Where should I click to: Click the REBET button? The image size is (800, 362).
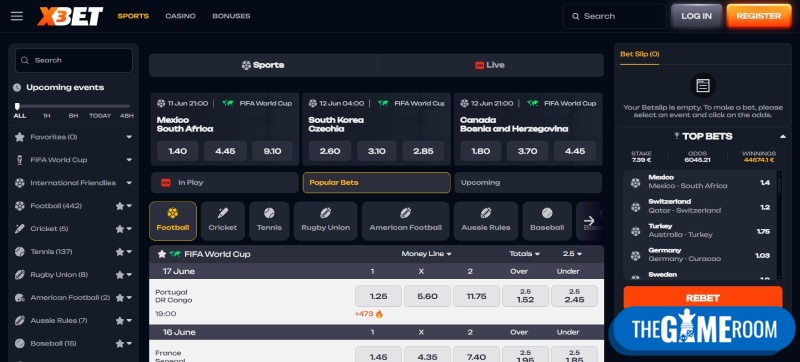tap(703, 298)
